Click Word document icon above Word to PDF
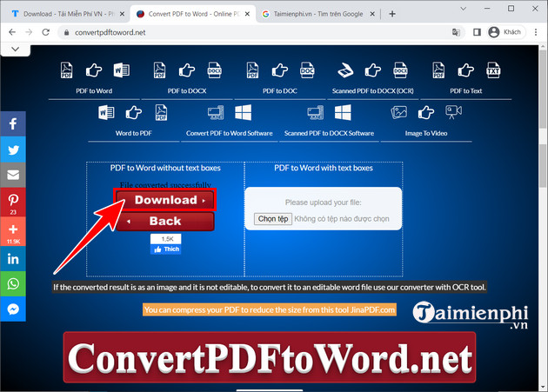Image resolution: width=548 pixels, height=392 pixels. coord(106,112)
